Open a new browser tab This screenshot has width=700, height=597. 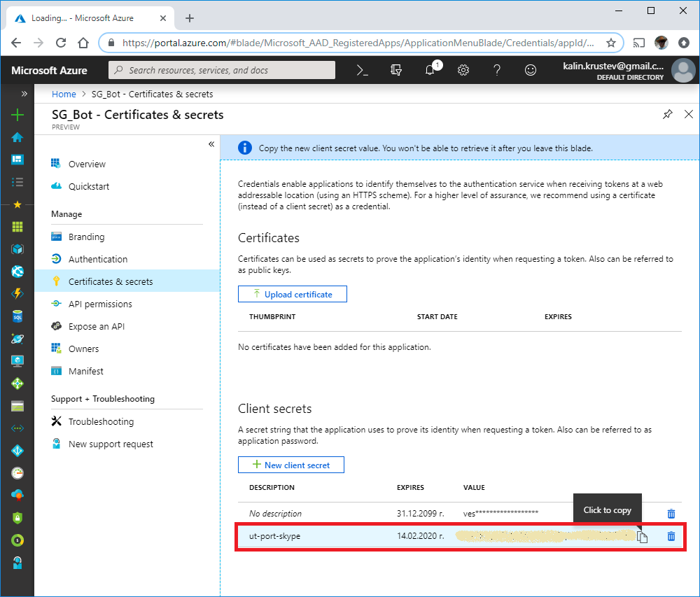[190, 18]
